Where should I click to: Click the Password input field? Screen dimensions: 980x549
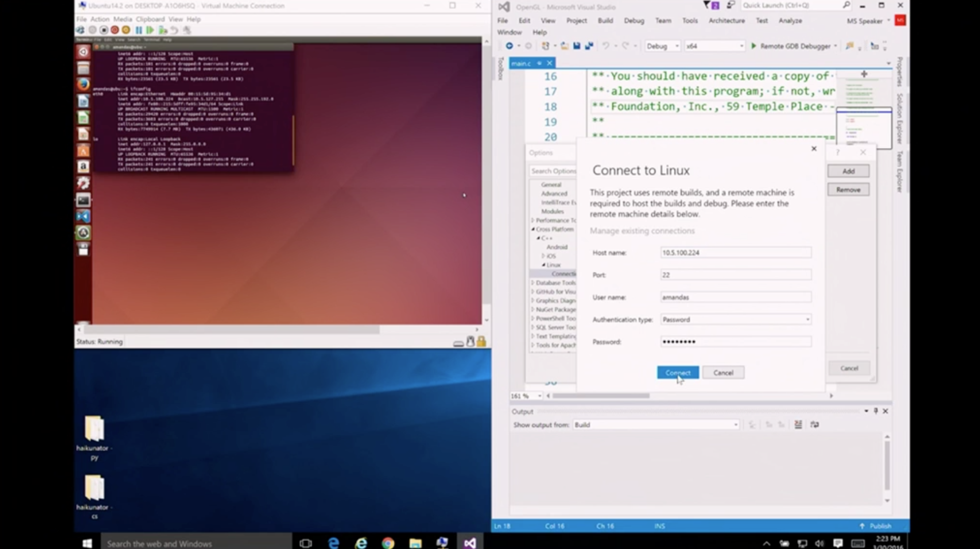pos(736,342)
